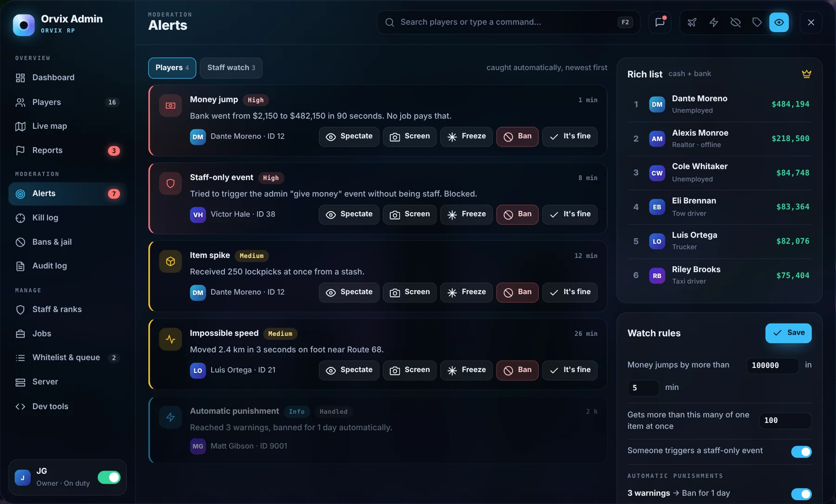Image resolution: width=836 pixels, height=504 pixels.
Task: Click the crown icon in Rich list
Action: click(806, 74)
